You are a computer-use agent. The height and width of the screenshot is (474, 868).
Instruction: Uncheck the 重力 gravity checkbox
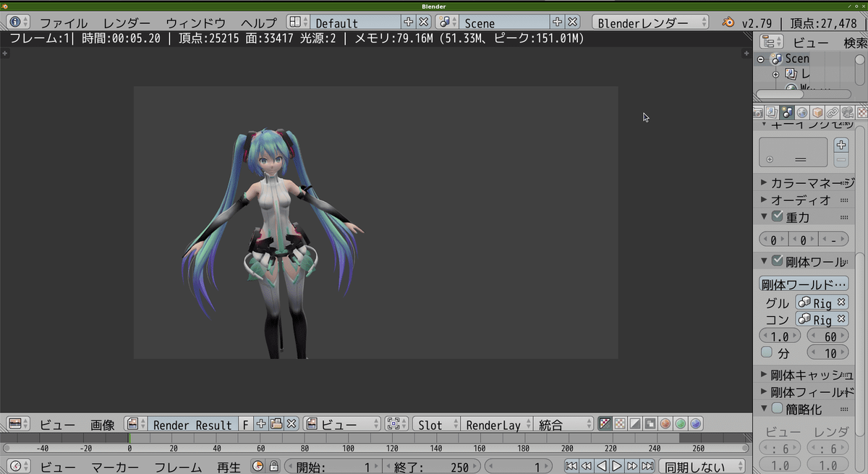pyautogui.click(x=778, y=216)
